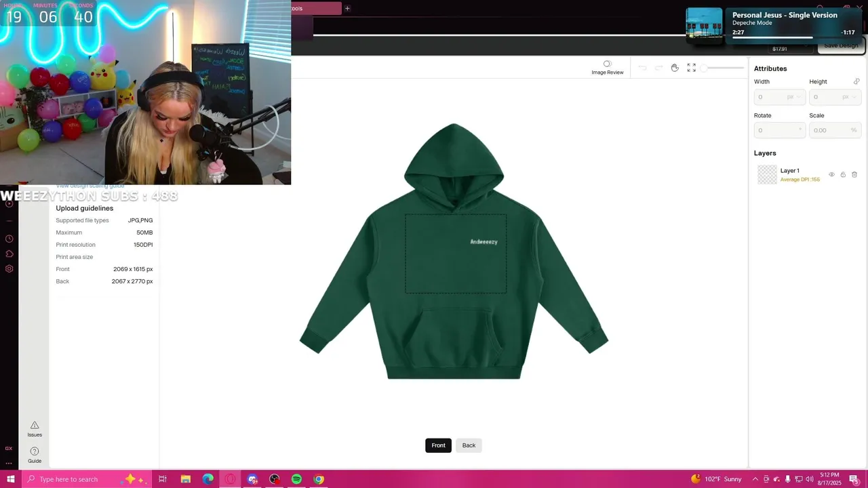Click the Andweeezy text on the hoodie
Viewport: 868px width, 488px height.
click(x=484, y=242)
